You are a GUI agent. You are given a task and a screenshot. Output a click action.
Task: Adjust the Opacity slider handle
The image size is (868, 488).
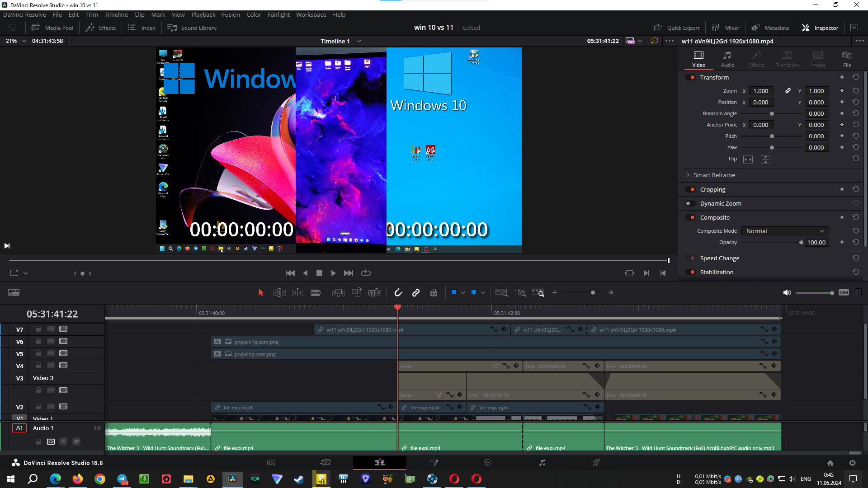pos(801,243)
